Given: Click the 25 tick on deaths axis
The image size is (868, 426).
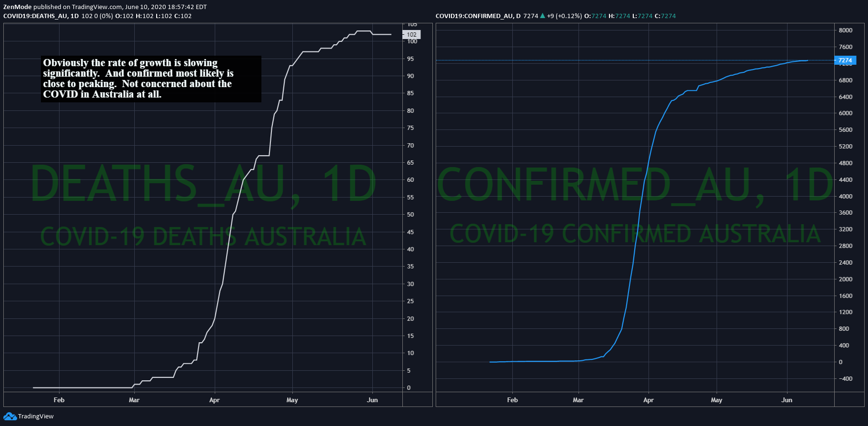Looking at the screenshot, I should (x=410, y=301).
